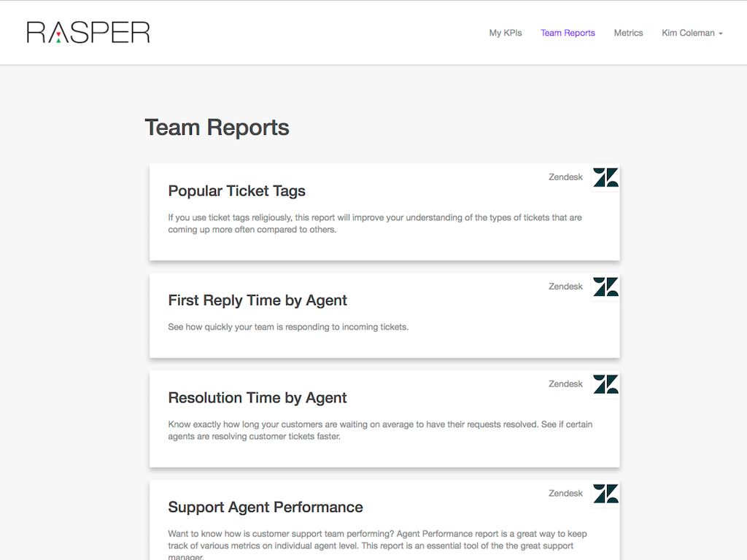Click the Team Reports page heading
The width and height of the screenshot is (747, 560).
[x=217, y=128]
